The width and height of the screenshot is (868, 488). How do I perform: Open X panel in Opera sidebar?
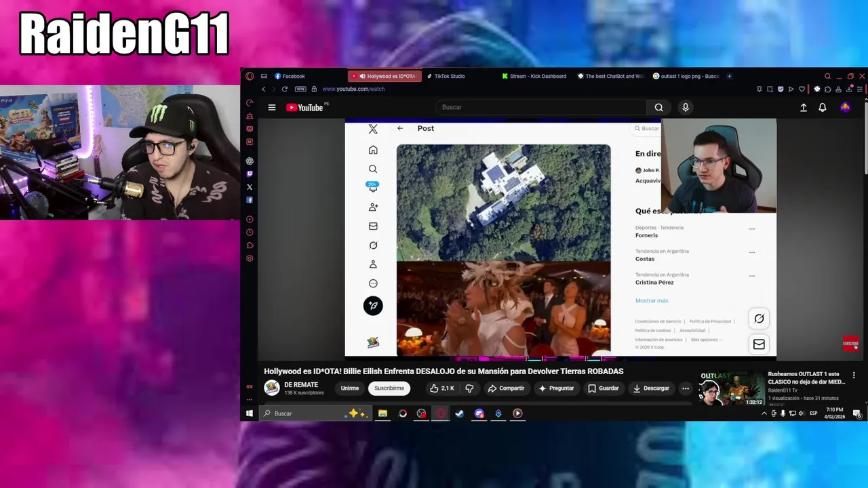(250, 187)
